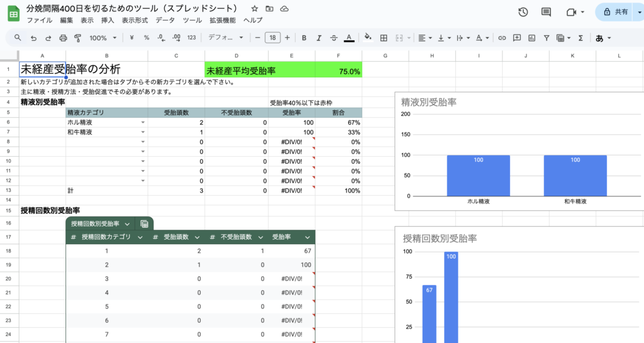Open the fill color picker
644x343 pixels.
[369, 38]
